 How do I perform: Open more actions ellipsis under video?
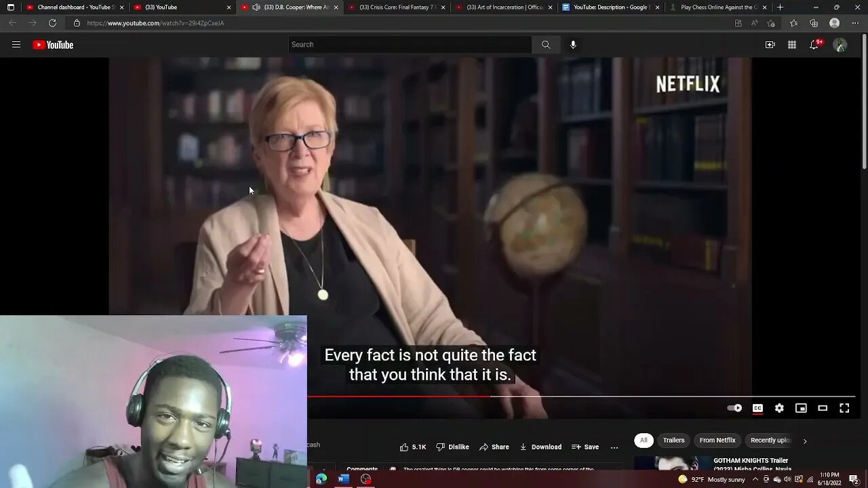(x=614, y=447)
